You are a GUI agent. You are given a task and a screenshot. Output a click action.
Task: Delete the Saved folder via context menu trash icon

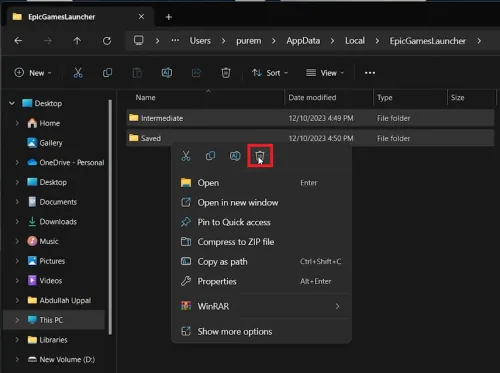(x=260, y=156)
